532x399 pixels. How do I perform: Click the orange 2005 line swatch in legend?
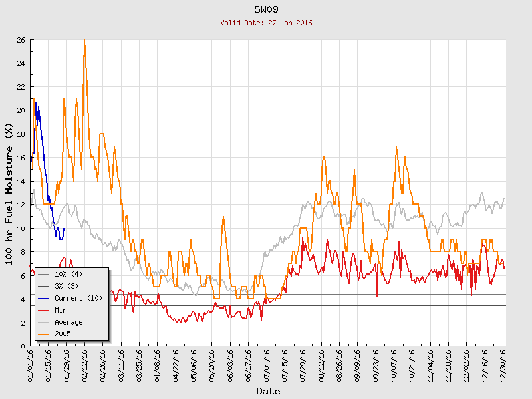click(x=44, y=334)
